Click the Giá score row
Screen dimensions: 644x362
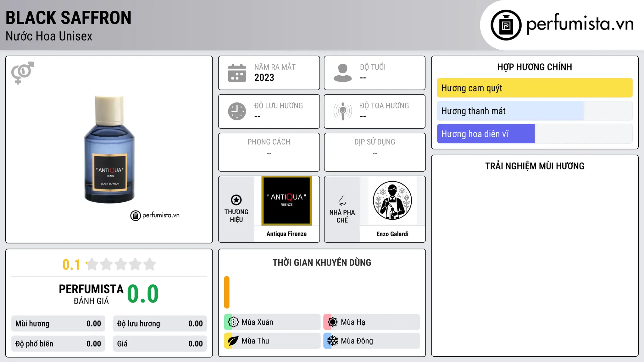[x=160, y=344]
